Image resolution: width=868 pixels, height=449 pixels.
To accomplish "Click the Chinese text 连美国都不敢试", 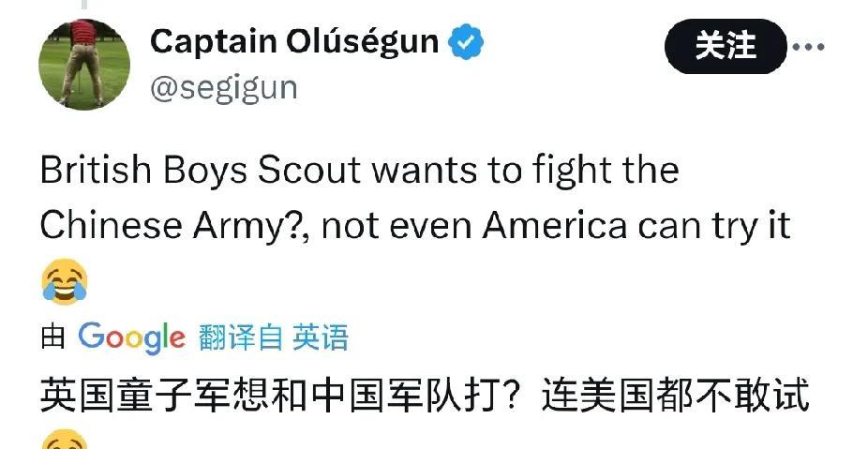I will click(675, 397).
